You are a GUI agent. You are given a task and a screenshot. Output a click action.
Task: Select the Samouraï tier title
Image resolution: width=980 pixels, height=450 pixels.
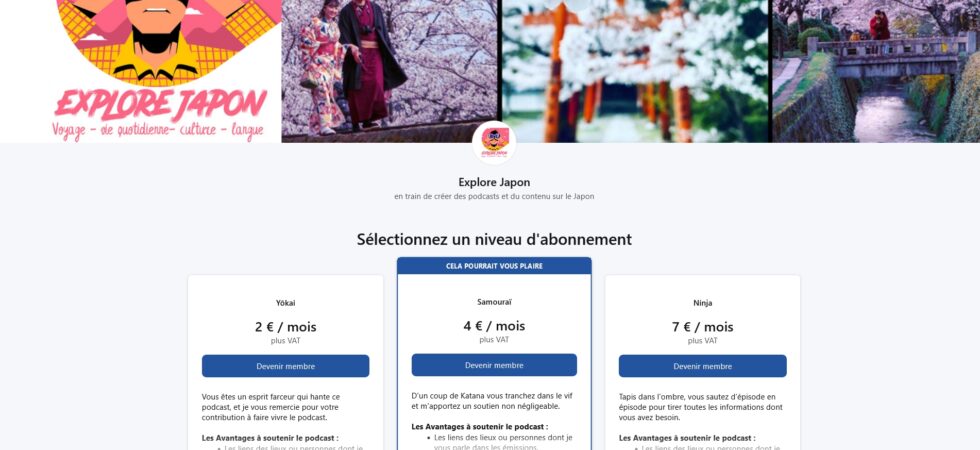[x=494, y=302]
